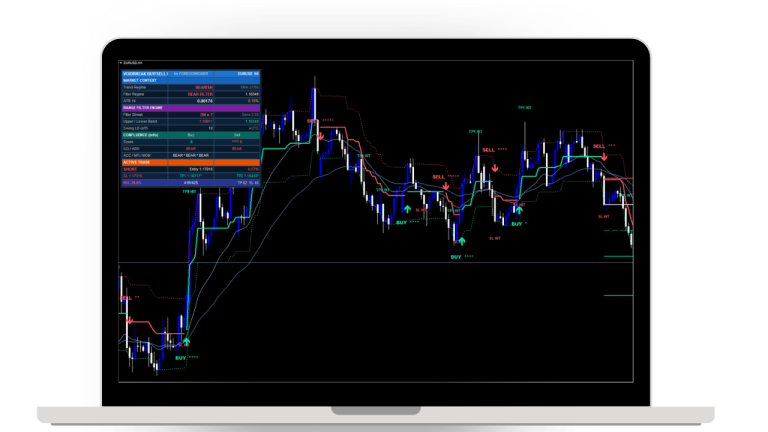Click the red down arrow under the far-left SELL label

pyautogui.click(x=129, y=320)
